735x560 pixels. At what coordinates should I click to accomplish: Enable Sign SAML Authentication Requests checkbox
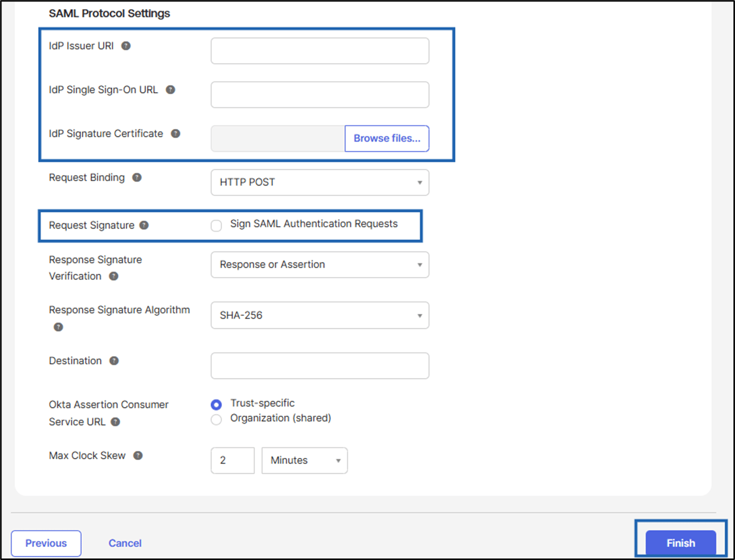216,226
